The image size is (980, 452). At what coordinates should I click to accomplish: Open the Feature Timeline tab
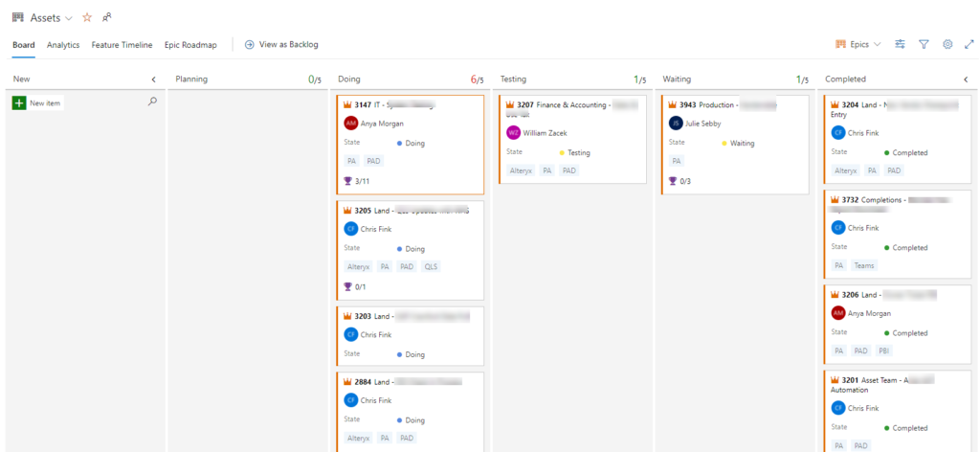click(x=122, y=45)
